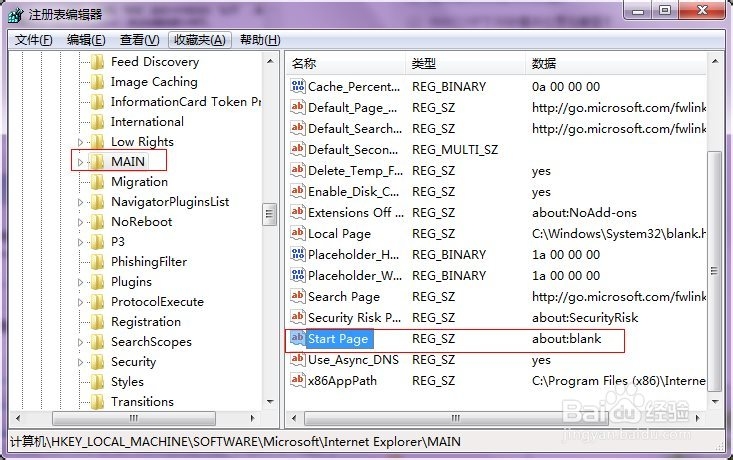
Task: Click the International folder icon
Action: pyautogui.click(x=97, y=122)
